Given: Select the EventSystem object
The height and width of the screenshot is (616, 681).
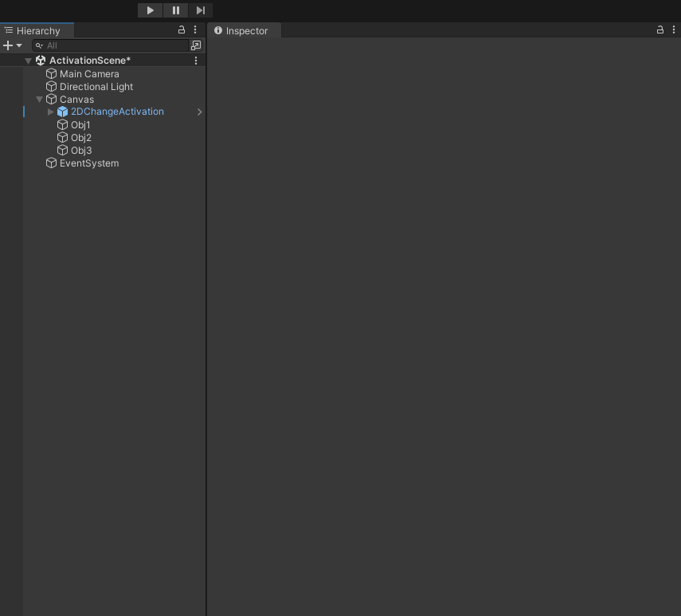Looking at the screenshot, I should point(89,163).
